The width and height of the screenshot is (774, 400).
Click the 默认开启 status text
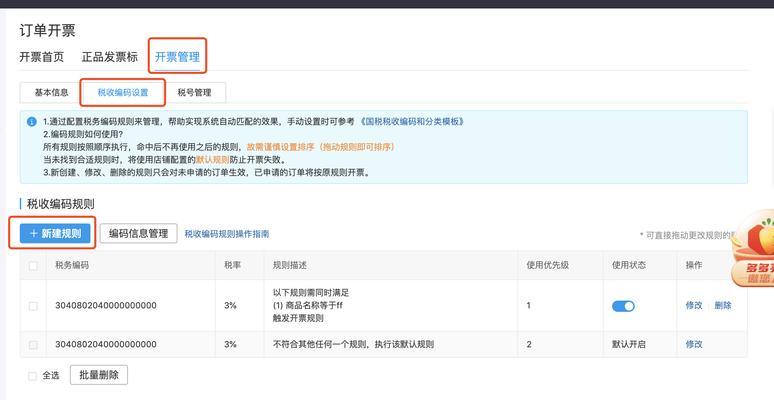pos(629,344)
